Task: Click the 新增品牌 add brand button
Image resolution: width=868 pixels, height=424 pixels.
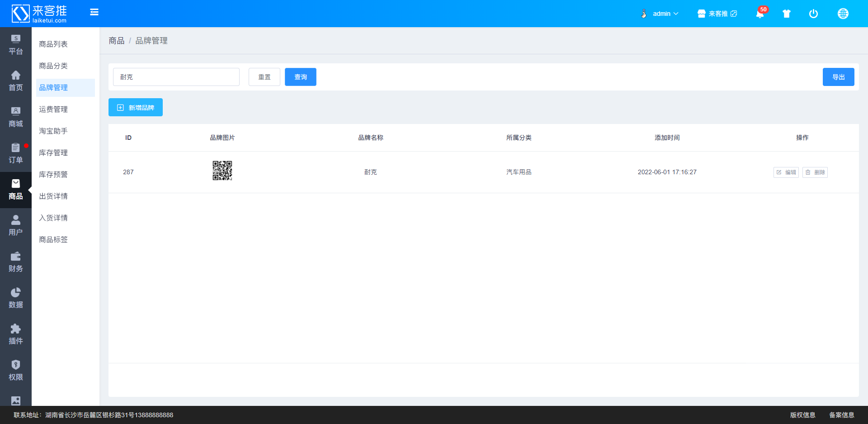Action: tap(136, 107)
